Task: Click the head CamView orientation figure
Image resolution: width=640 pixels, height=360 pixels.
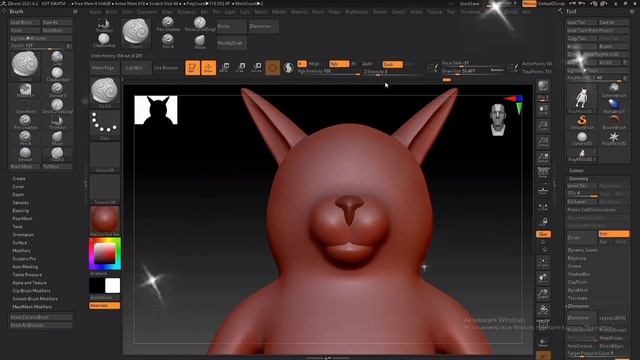Action: [x=498, y=120]
